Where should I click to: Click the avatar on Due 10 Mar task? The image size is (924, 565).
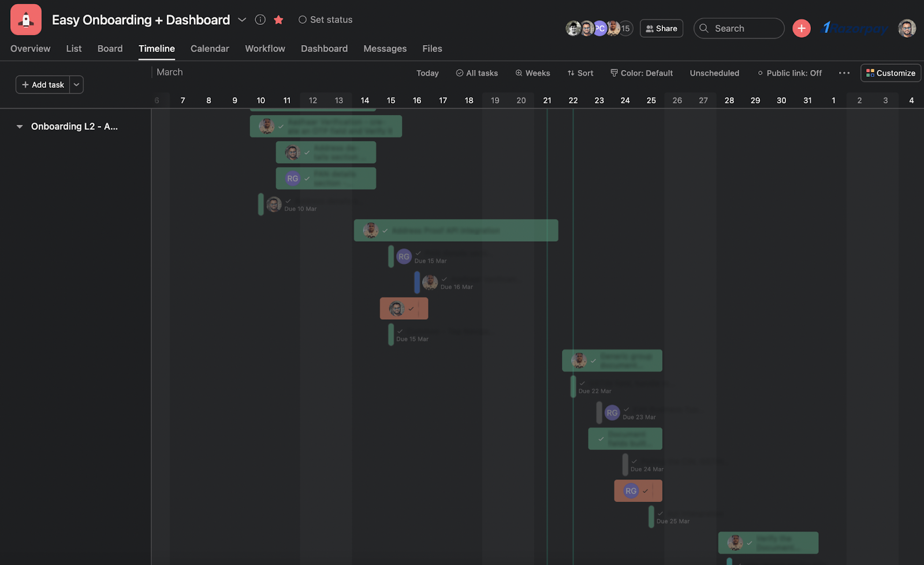[x=274, y=205]
